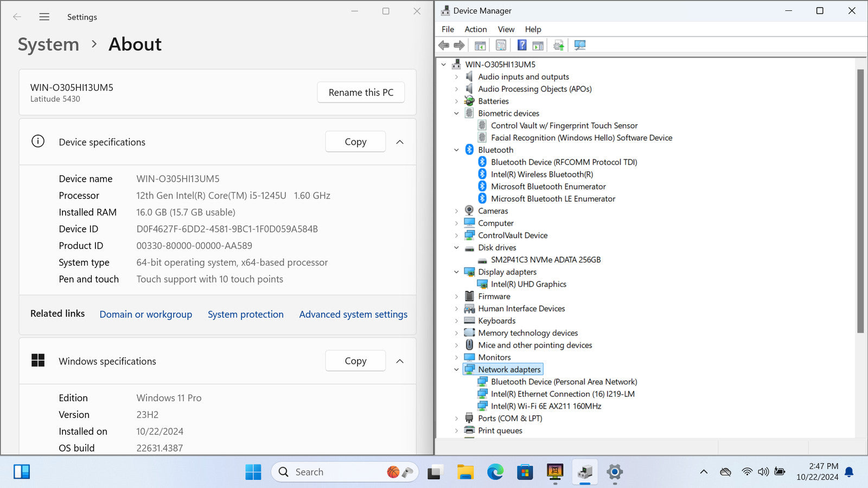Expand the Human Interface Devices node
The width and height of the screenshot is (868, 488).
tap(456, 309)
